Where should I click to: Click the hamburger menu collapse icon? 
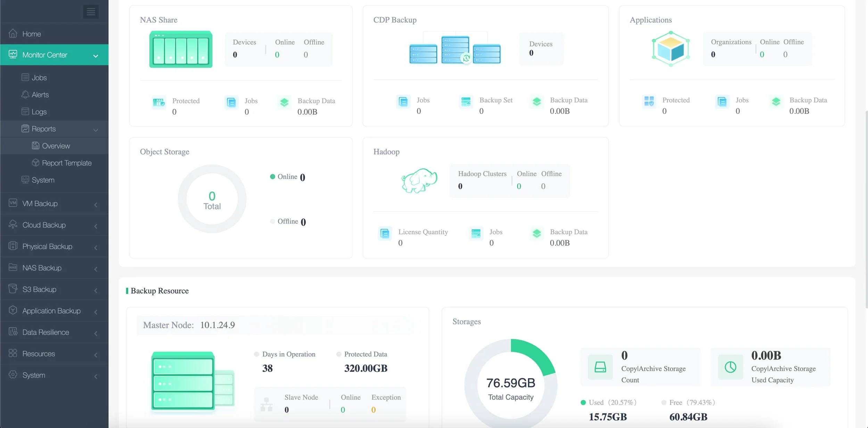[91, 12]
